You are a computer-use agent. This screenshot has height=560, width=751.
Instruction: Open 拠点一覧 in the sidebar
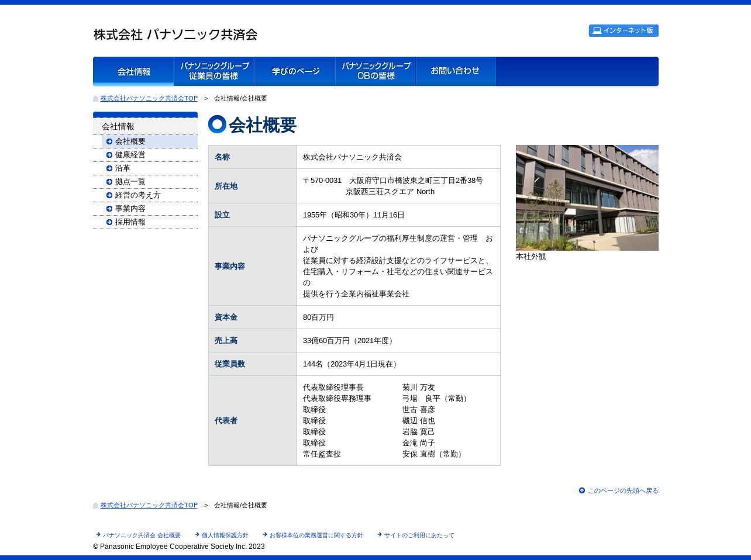[x=150, y=182]
